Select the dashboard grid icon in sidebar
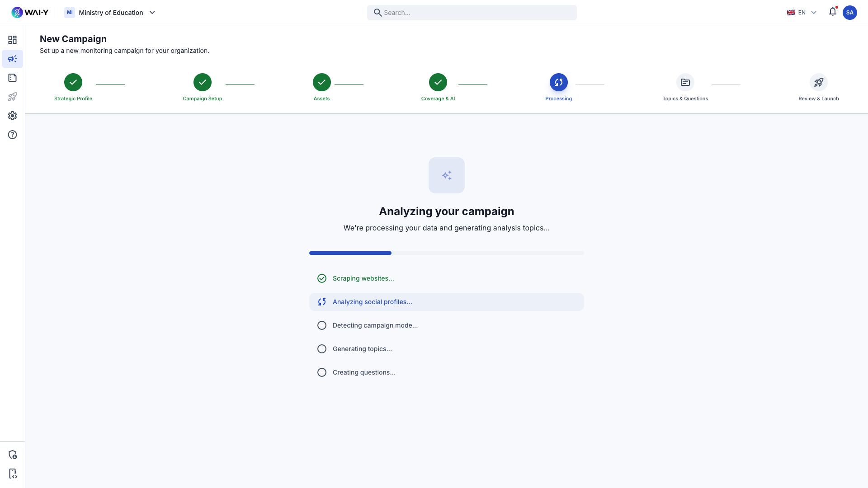Screen dimensions: 868x488 (x=12, y=40)
